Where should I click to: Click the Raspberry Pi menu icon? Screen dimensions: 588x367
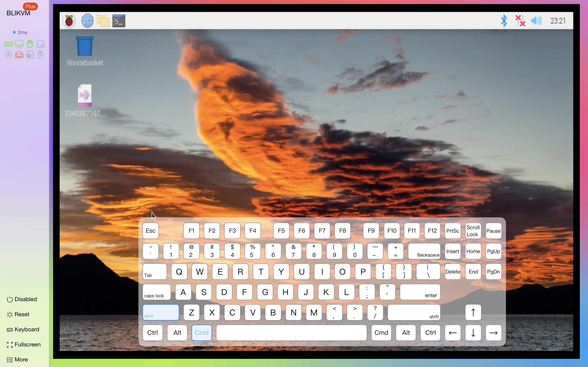click(69, 21)
